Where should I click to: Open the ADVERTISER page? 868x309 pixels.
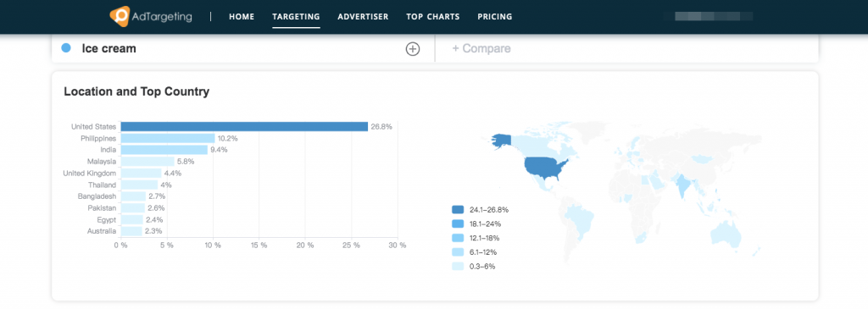point(363,17)
